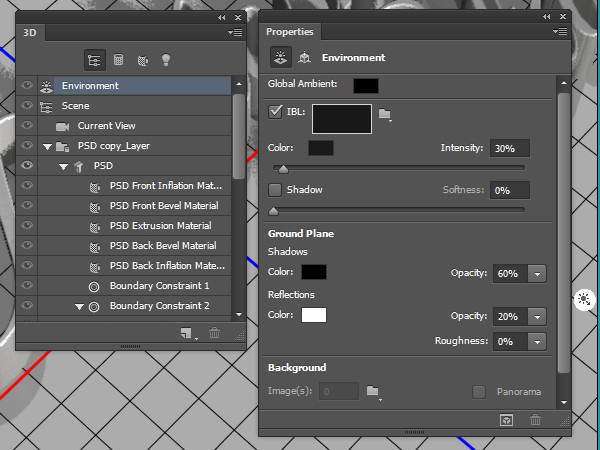
Task: Open the Shadows Opacity dropdown
Action: click(537, 273)
